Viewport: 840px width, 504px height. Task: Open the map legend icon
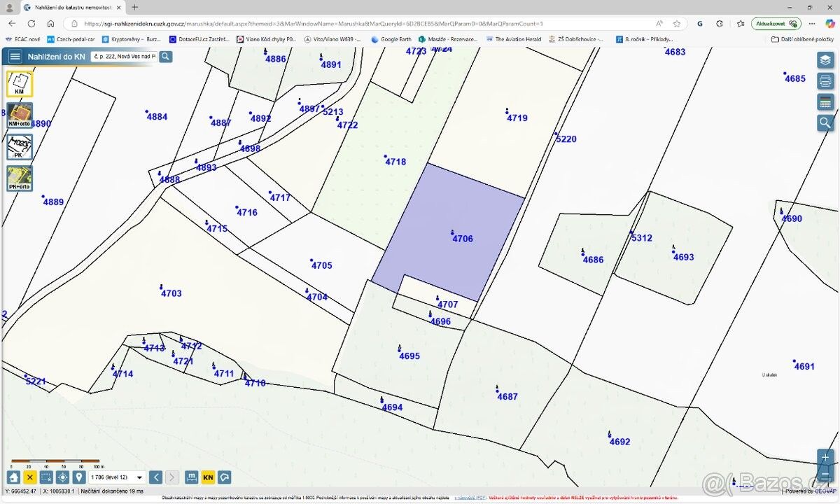tap(825, 102)
